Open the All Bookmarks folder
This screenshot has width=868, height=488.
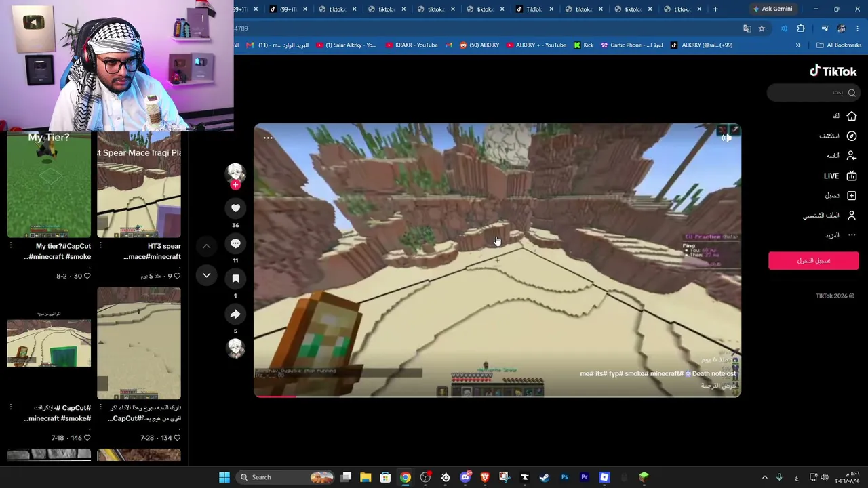(839, 45)
